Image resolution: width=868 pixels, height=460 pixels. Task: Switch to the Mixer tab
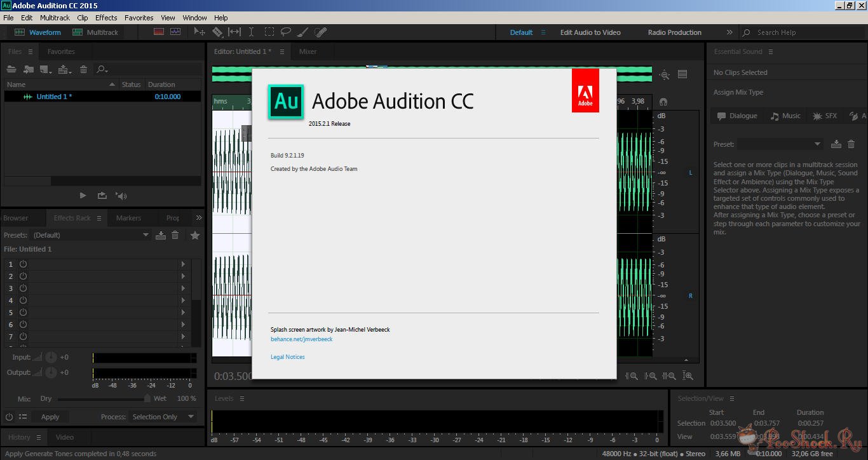(308, 51)
